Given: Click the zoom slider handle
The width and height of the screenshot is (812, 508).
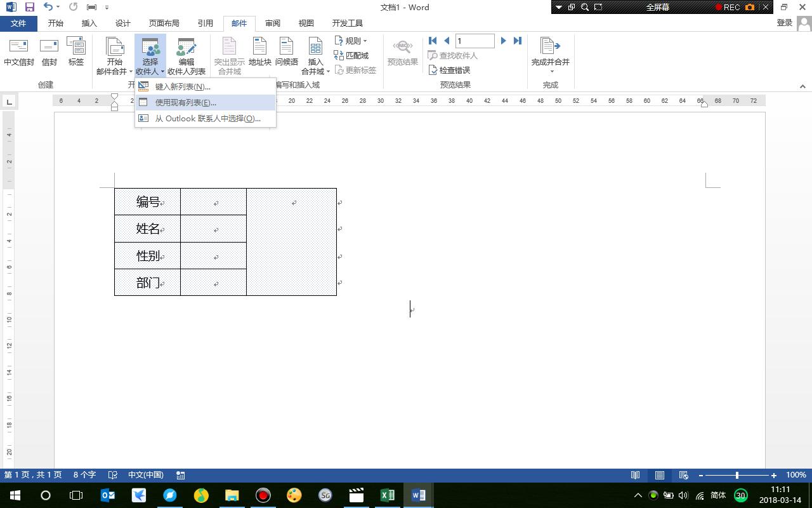Looking at the screenshot, I should (x=737, y=475).
